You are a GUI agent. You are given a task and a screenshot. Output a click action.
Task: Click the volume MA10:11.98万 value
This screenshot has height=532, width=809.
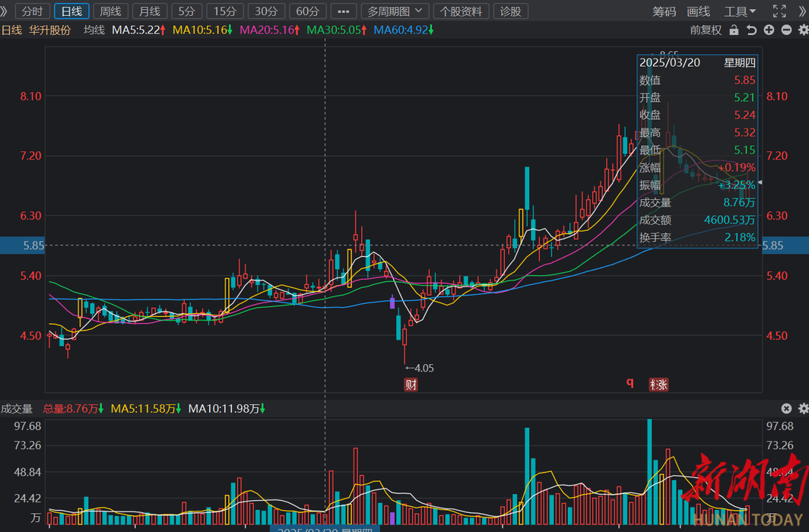coord(227,409)
